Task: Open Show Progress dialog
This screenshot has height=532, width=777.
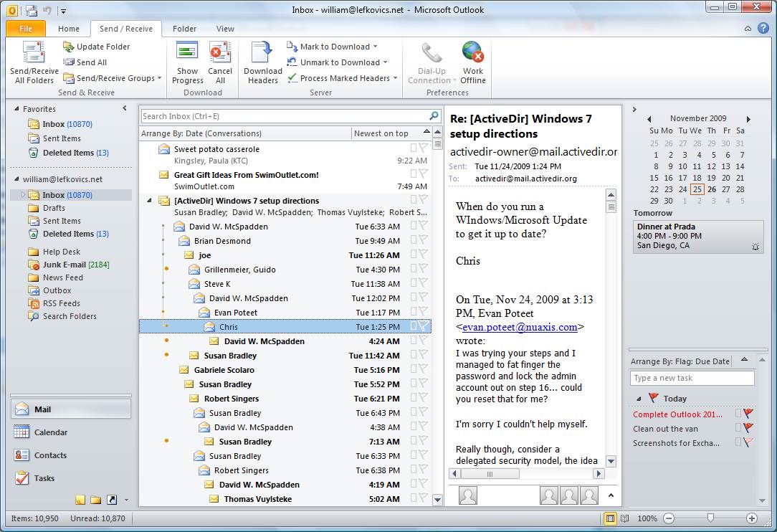Action: (x=187, y=63)
